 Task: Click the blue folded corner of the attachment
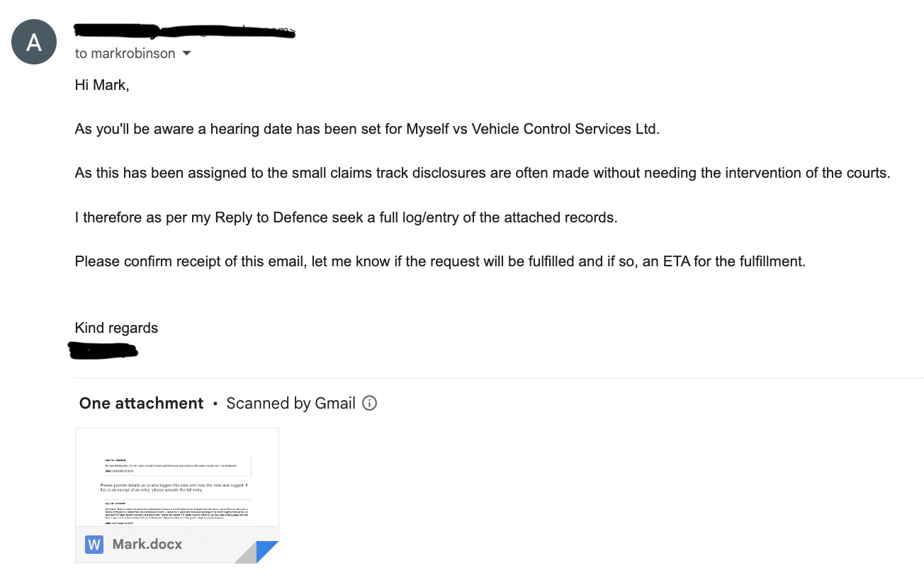click(x=267, y=552)
